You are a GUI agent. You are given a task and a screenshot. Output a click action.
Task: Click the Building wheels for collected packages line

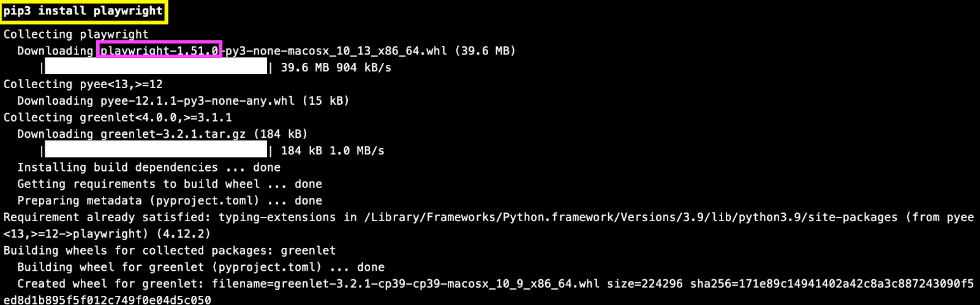[x=169, y=250]
